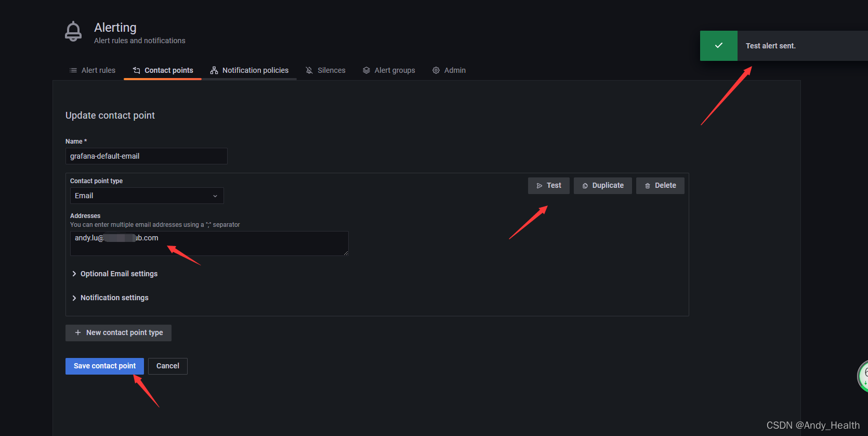Viewport: 868px width, 436px height.
Task: Duplicate this contact point type
Action: click(603, 186)
